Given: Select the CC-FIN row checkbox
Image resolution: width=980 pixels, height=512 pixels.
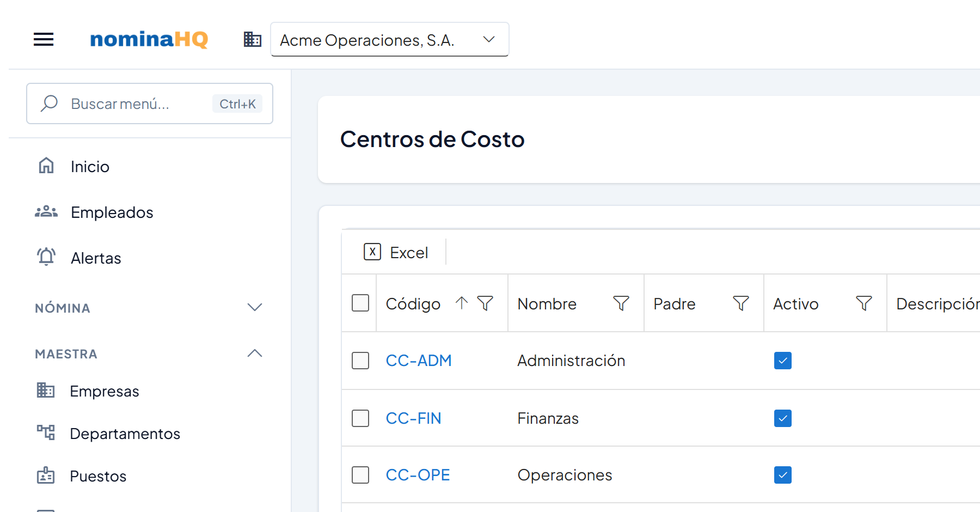Looking at the screenshot, I should 360,418.
